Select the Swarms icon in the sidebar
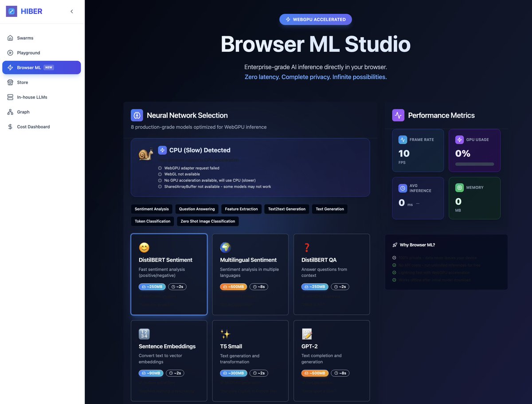 click(x=9, y=38)
